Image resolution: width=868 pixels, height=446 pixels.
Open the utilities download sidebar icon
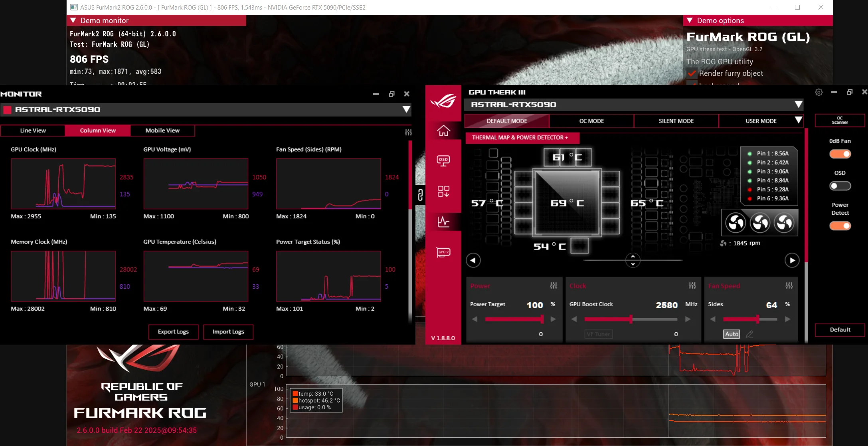443,191
